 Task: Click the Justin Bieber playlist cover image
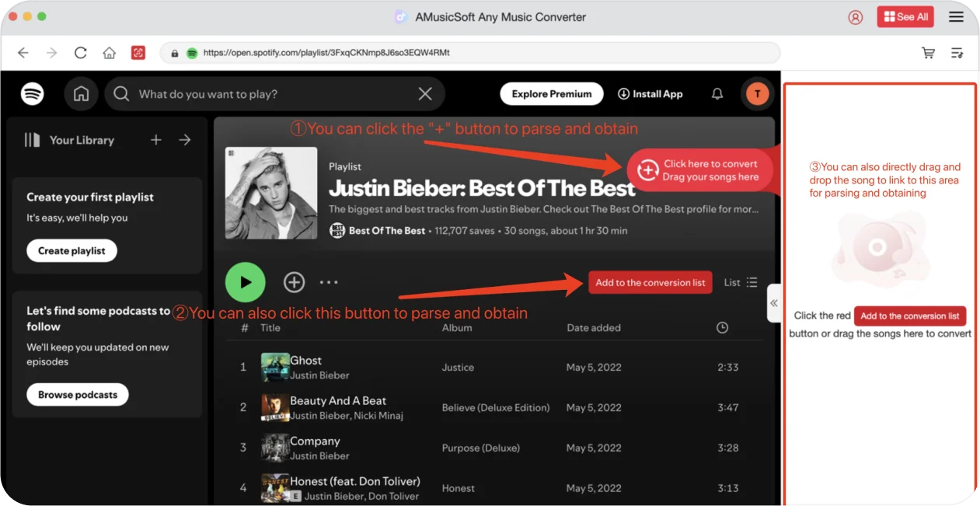click(271, 193)
